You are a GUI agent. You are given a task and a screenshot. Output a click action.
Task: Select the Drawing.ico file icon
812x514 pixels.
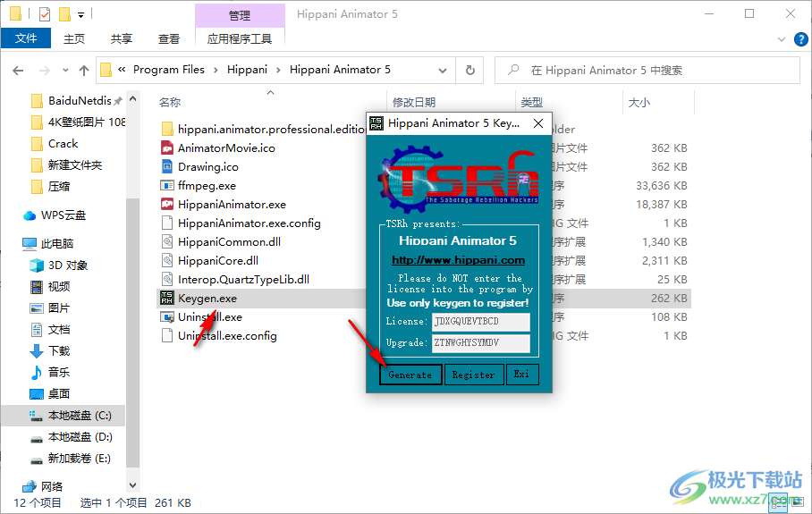(167, 166)
